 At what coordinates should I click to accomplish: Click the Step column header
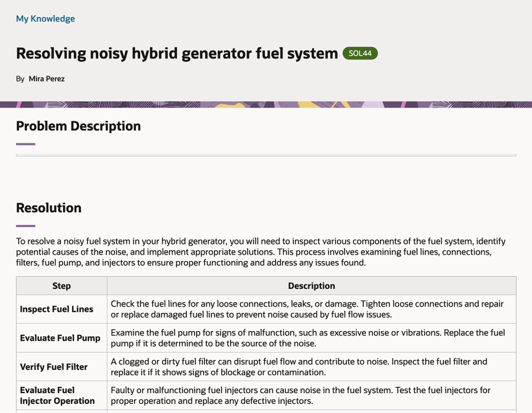(x=62, y=286)
